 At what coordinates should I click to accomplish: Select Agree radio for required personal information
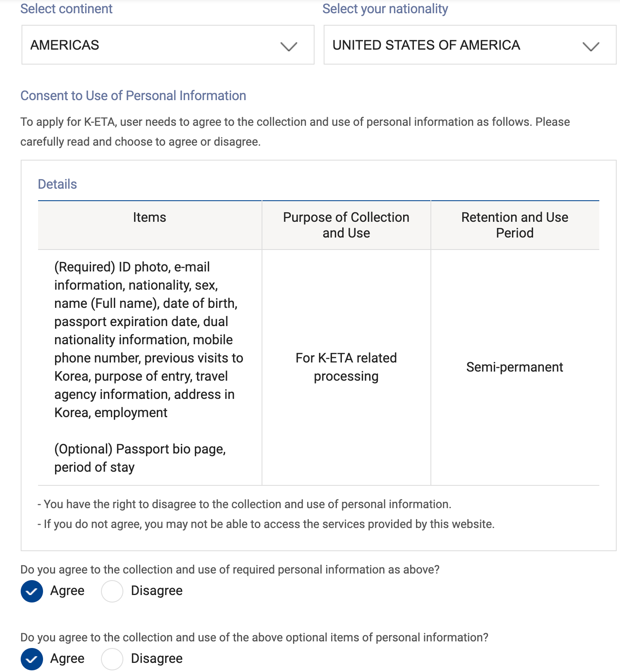[x=32, y=591]
